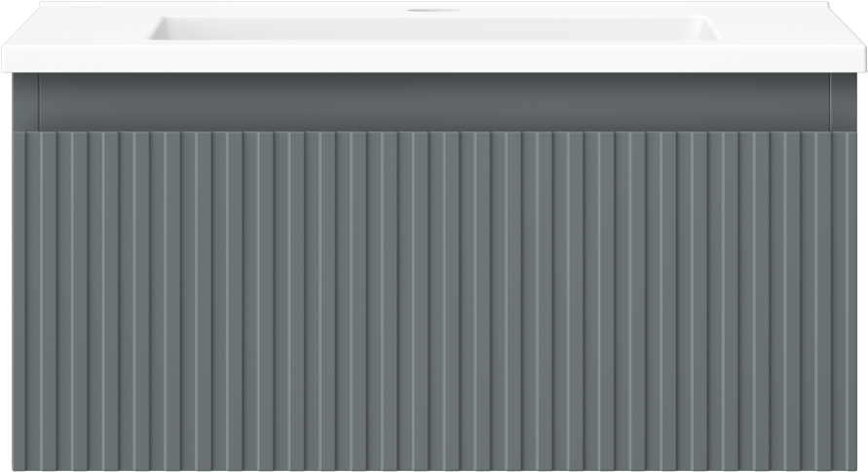Image resolution: width=868 pixels, height=472 pixels.
Task: Click the top edge of fluted drawer
Action: click(434, 133)
